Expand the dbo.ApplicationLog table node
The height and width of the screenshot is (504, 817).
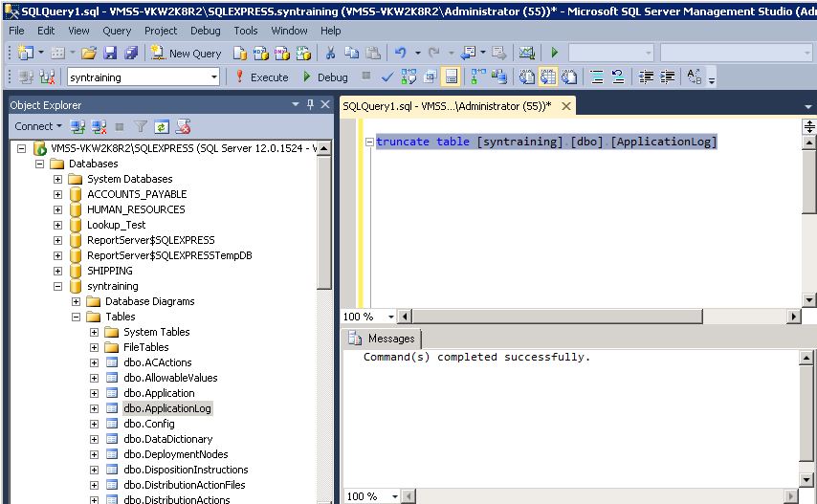[95, 408]
